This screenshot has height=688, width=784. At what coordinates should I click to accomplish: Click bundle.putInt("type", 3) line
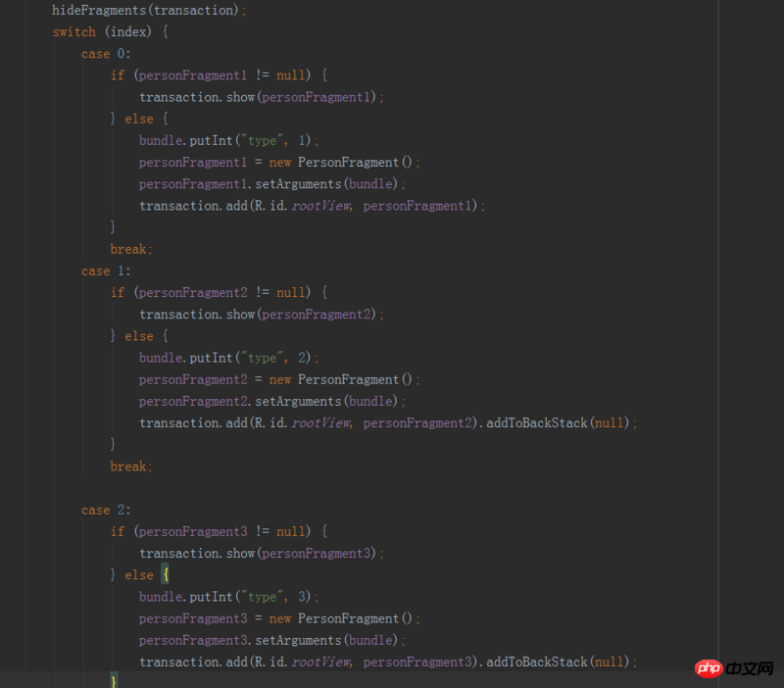[228, 597]
